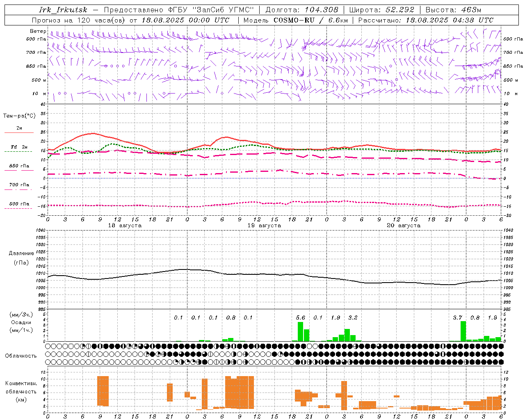Click the 'Широта: 52.292' header value
This screenshot has width=525, height=420.
pyautogui.click(x=382, y=10)
